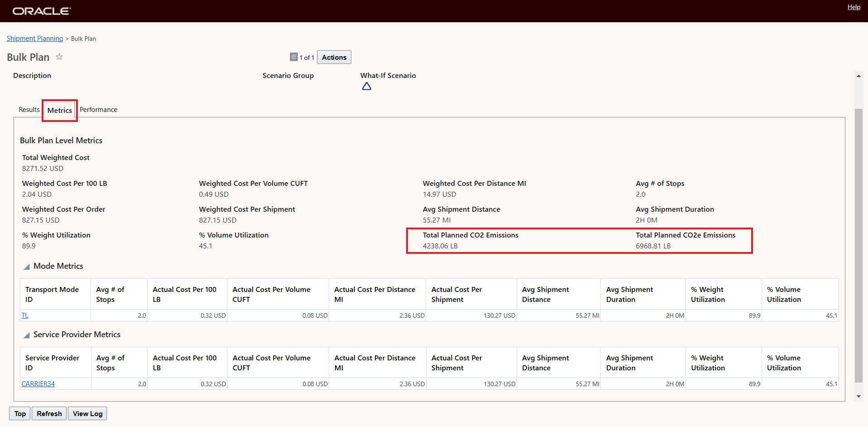The height and width of the screenshot is (427, 868).
Task: Click the View Log button
Action: [x=87, y=413]
